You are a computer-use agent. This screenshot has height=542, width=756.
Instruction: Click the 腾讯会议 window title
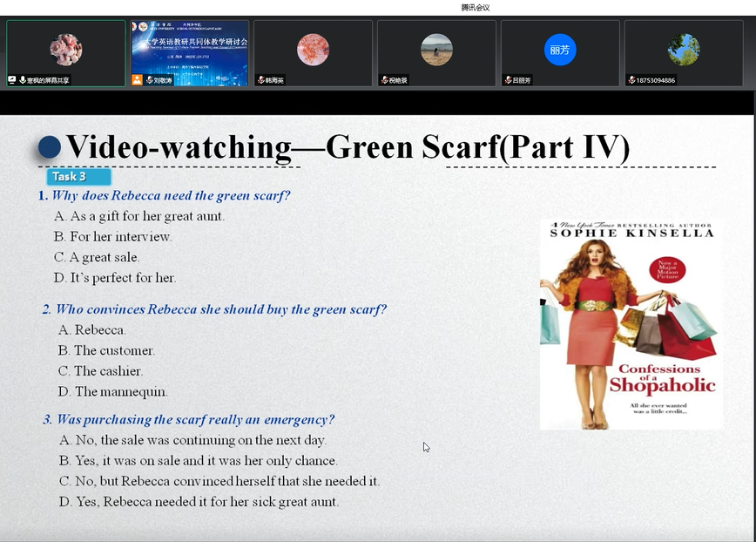[476, 8]
